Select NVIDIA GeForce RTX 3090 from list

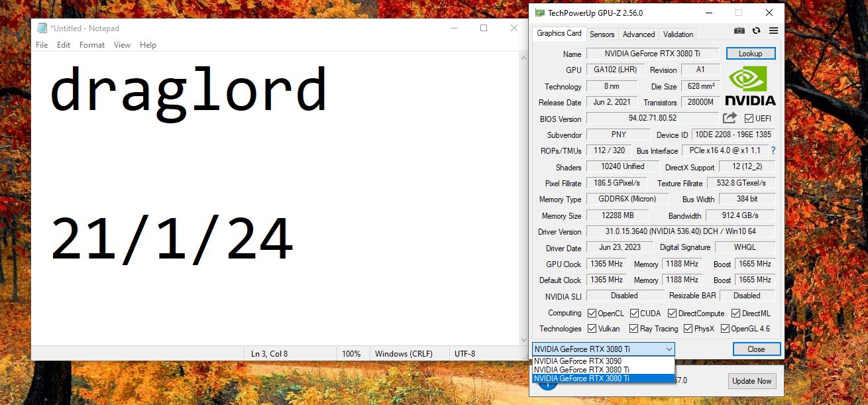[x=578, y=361]
